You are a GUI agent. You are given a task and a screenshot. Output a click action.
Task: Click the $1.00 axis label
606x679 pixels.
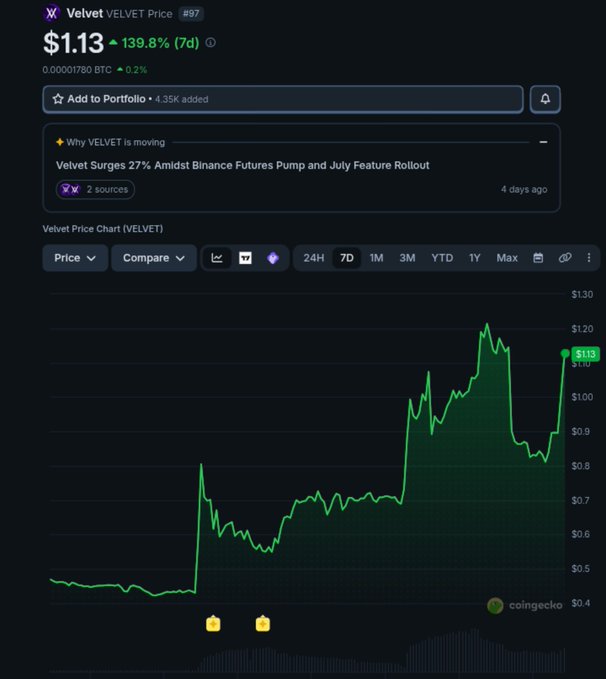(x=582, y=397)
